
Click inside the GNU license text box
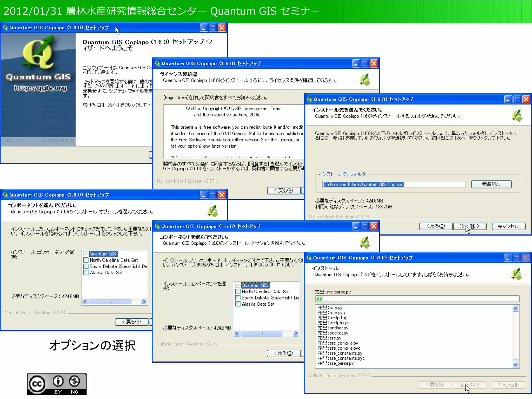(x=234, y=131)
